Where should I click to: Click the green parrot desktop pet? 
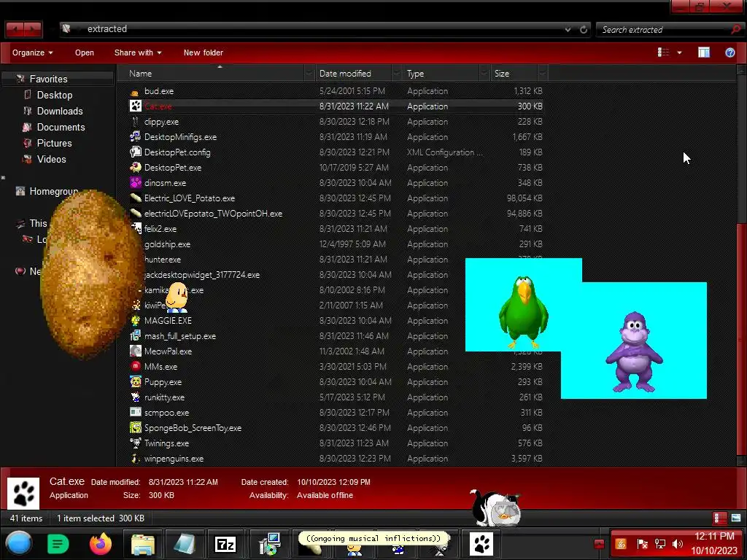coord(523,311)
